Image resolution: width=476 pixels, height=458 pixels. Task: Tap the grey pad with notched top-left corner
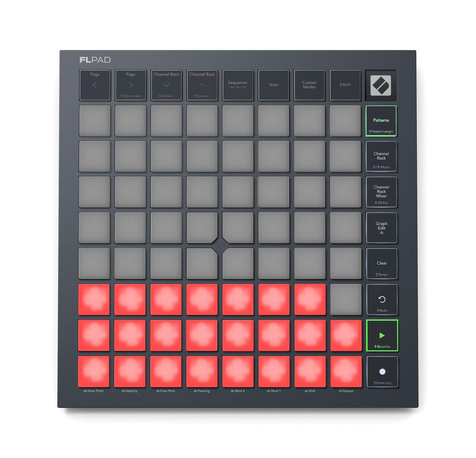(238, 264)
